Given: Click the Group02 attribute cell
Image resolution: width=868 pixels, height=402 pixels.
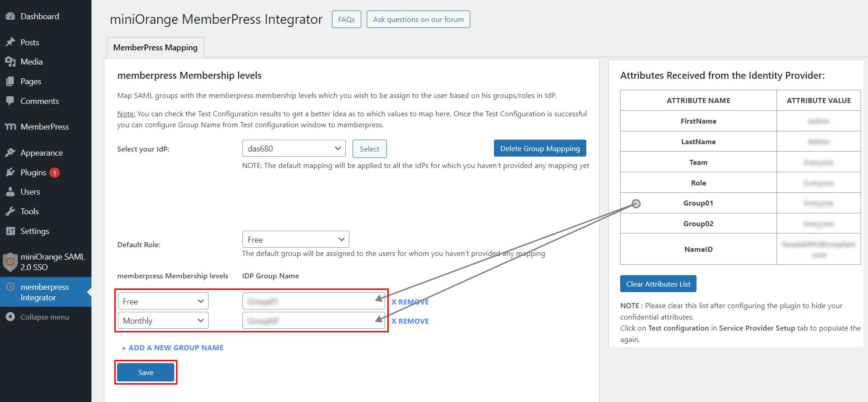Looking at the screenshot, I should point(698,223).
